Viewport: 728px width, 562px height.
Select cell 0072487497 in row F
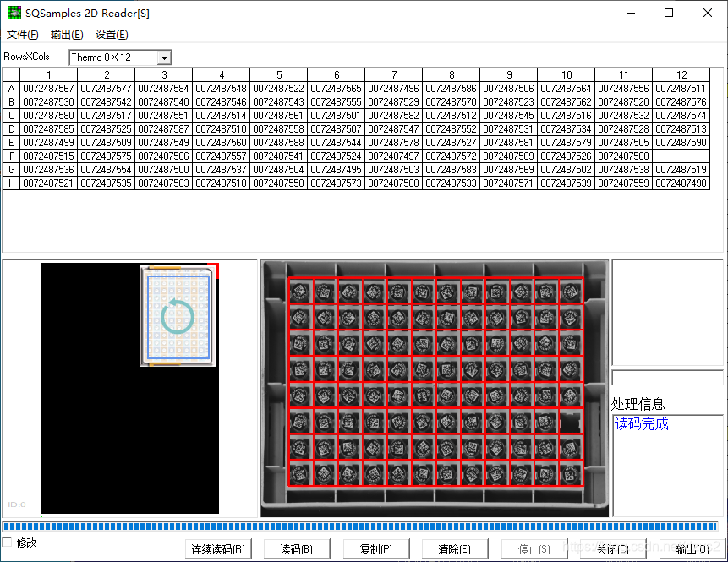[x=394, y=156]
